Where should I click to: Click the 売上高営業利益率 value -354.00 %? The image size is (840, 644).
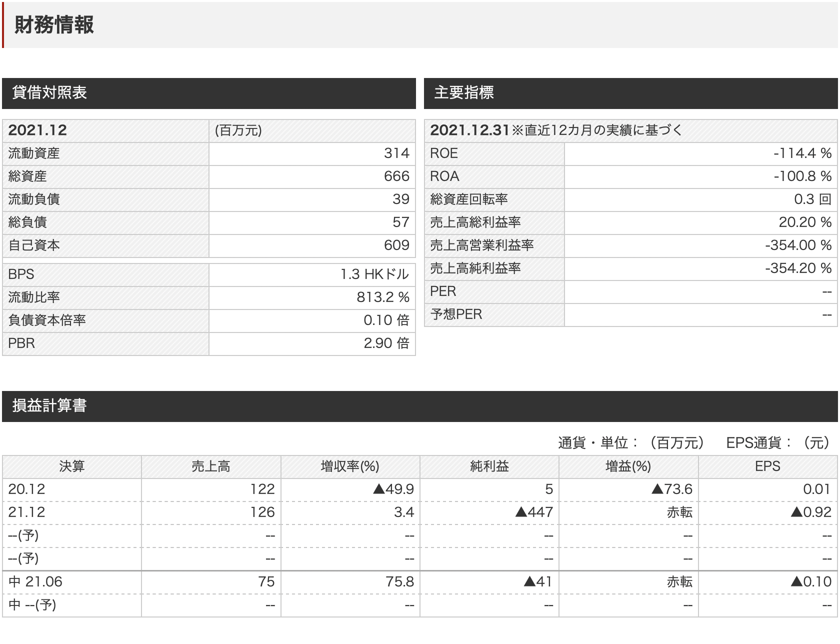pyautogui.click(x=798, y=245)
